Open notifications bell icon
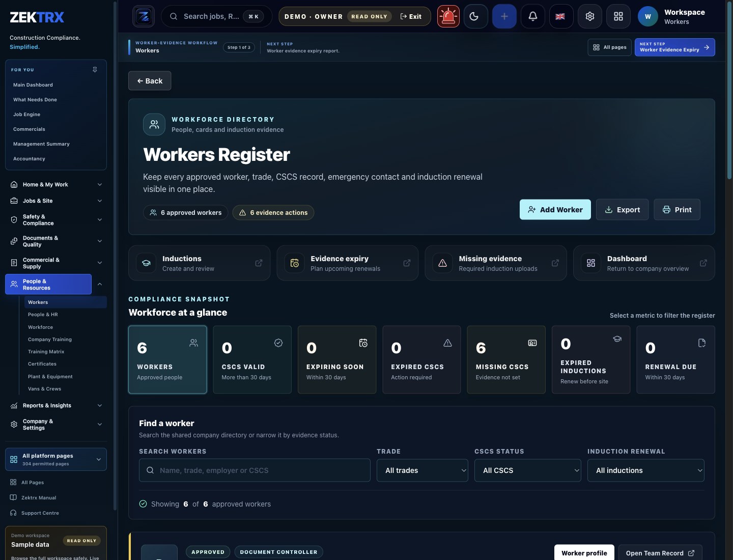The width and height of the screenshot is (733, 560). 533,16
